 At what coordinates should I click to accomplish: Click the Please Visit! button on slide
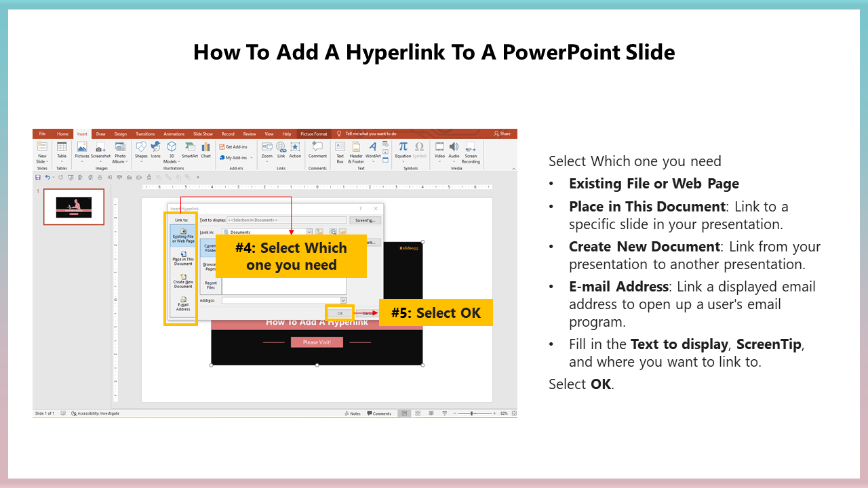pyautogui.click(x=317, y=342)
